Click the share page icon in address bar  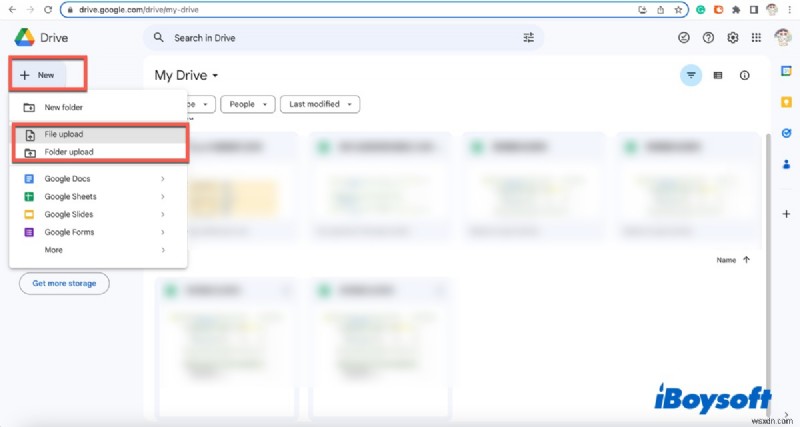[x=661, y=10]
